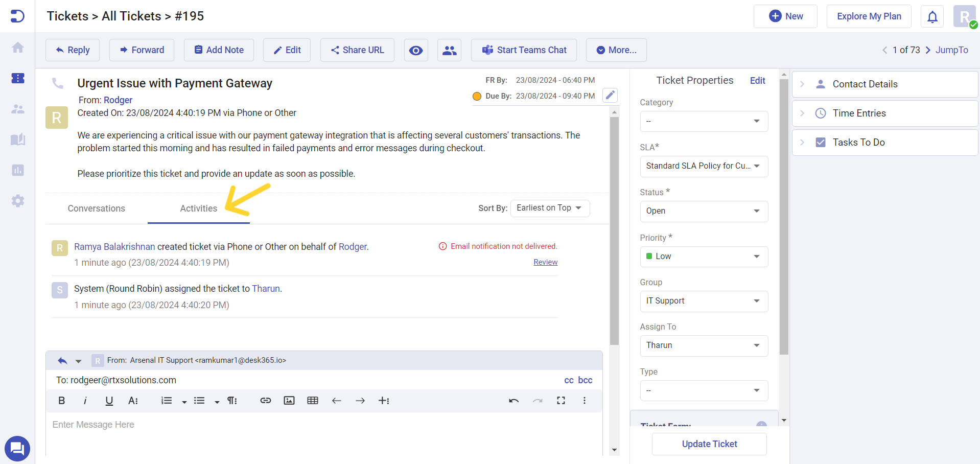Open the Tickets section in the left sidebar

17,78
